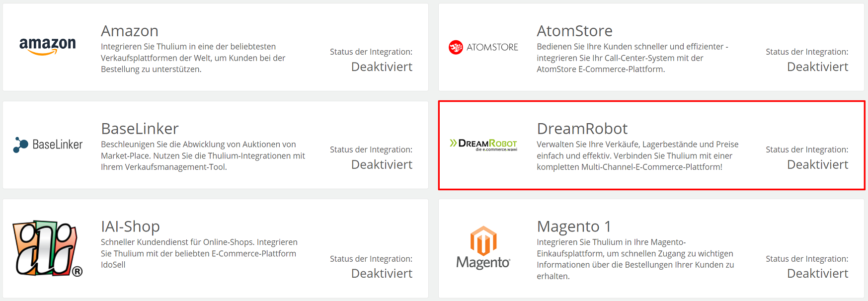
Task: Click BaseLinker's Deaktiviert status
Action: [x=382, y=164]
